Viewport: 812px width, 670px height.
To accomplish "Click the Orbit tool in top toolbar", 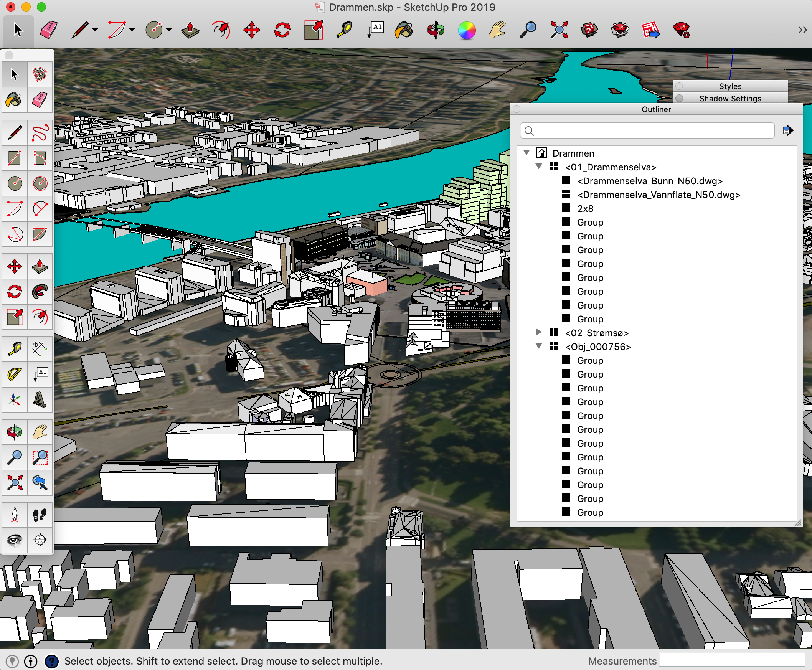I will click(x=436, y=30).
